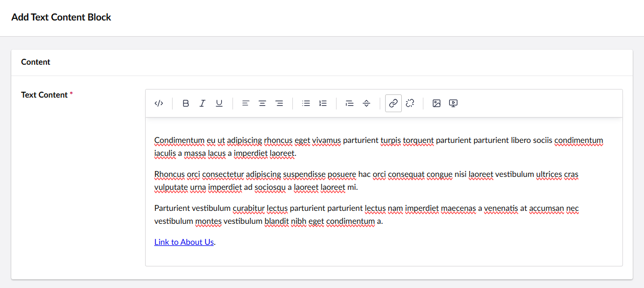Remove link with the unlink icon
The image size is (644, 288).
[x=410, y=104]
